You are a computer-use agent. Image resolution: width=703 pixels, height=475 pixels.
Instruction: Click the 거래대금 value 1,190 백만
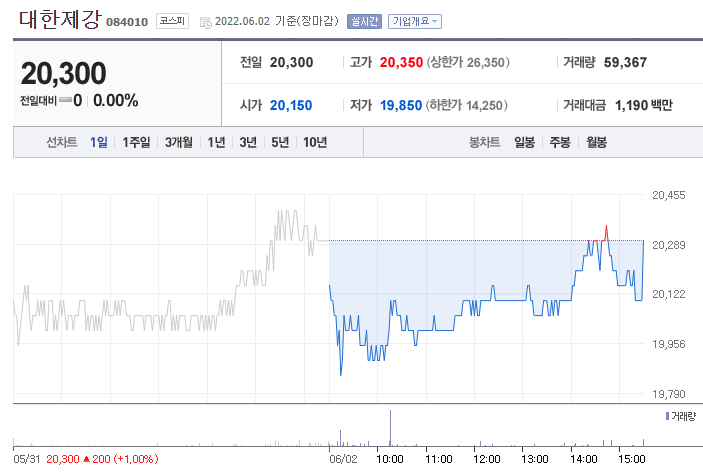tap(644, 105)
